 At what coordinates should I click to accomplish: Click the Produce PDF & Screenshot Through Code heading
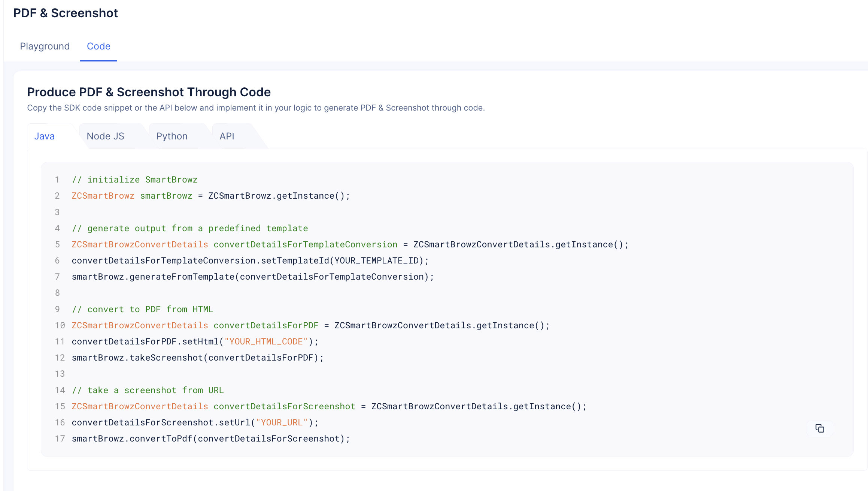(149, 92)
